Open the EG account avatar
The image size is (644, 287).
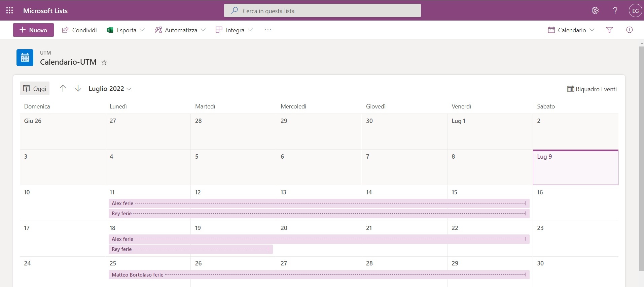[x=635, y=10]
